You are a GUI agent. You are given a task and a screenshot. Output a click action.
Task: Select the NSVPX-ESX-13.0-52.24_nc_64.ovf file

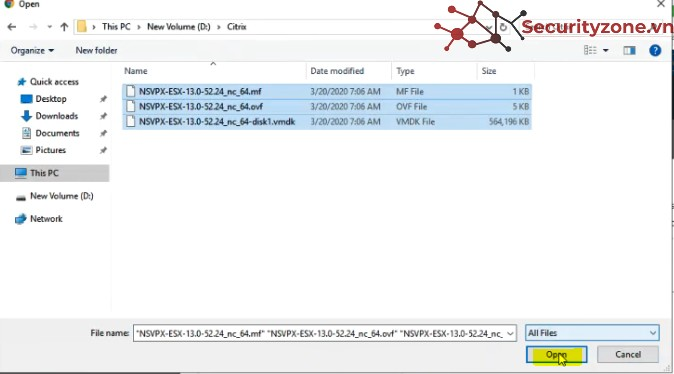pos(201,107)
